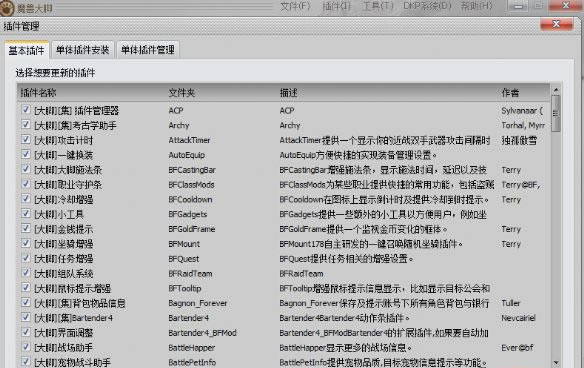
Task: Open the 插件(I) menu
Action: (336, 6)
